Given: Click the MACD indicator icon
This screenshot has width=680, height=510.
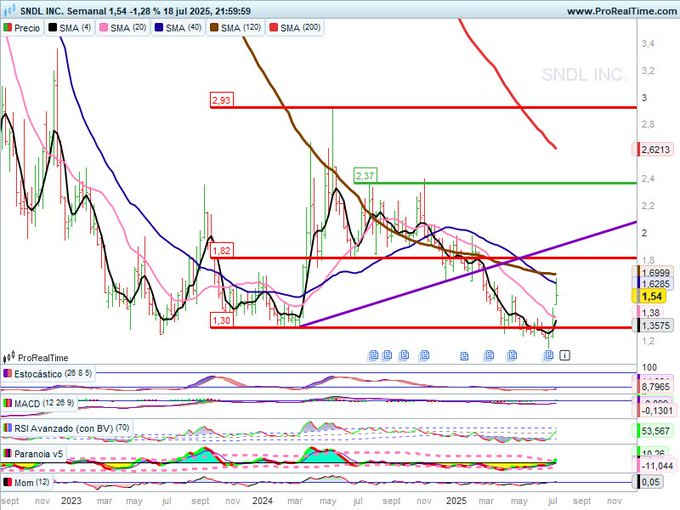Looking at the screenshot, I should pos(7,403).
